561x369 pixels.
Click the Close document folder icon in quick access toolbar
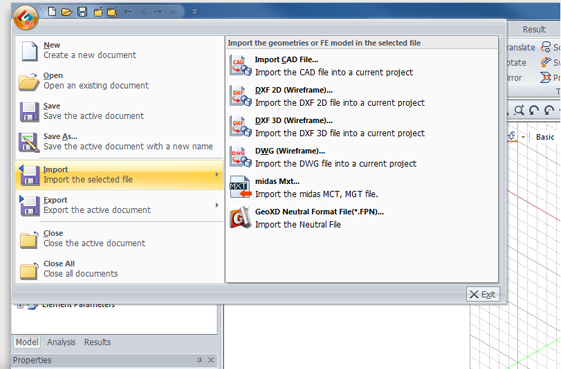[x=98, y=13]
